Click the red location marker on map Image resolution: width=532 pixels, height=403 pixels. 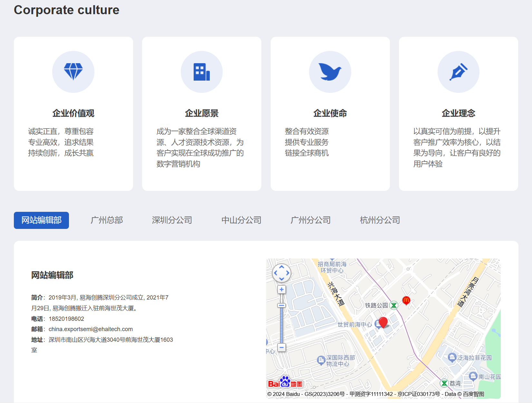[x=383, y=322]
